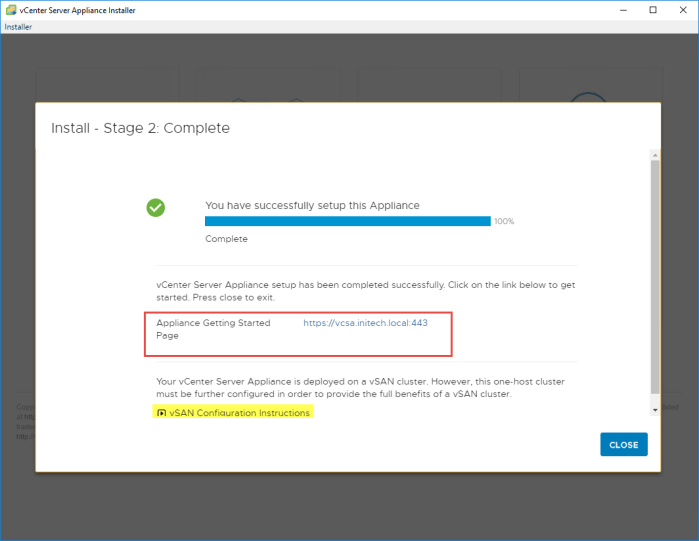Maximize the installer window

pos(653,10)
